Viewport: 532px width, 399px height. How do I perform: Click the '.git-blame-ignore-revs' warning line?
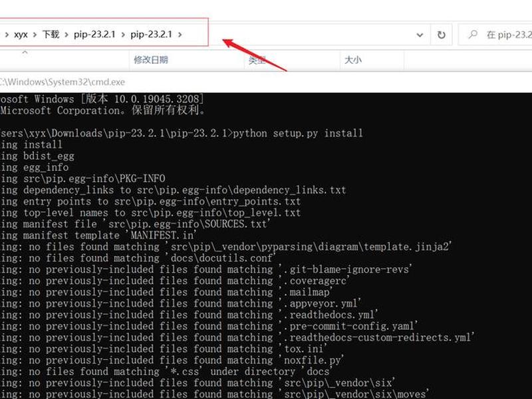206,269
